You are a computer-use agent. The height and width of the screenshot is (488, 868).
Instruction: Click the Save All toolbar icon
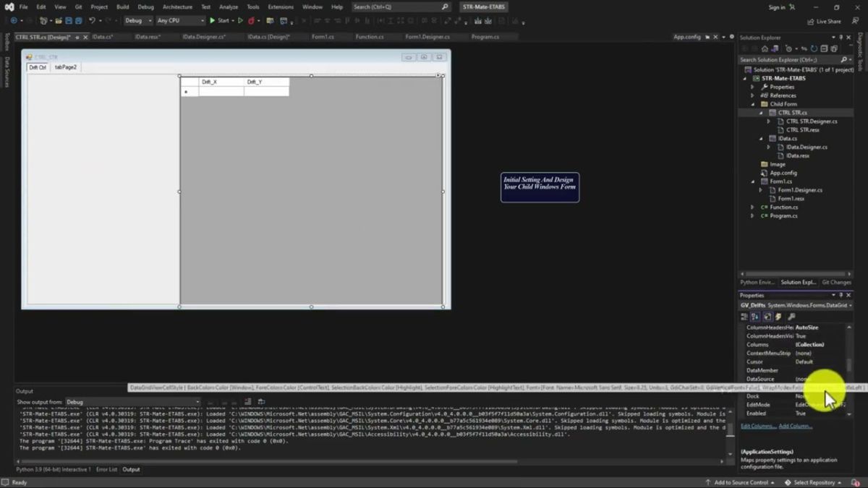(78, 20)
